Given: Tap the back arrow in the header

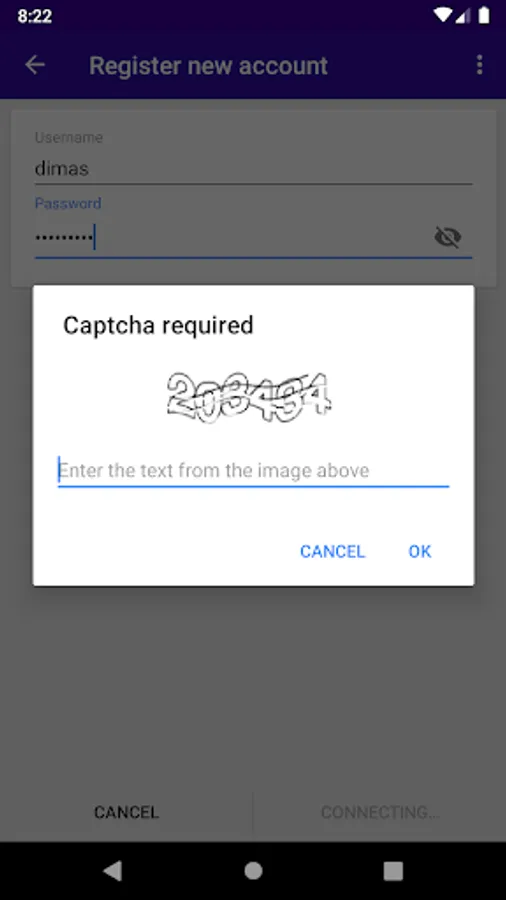Looking at the screenshot, I should coord(35,65).
